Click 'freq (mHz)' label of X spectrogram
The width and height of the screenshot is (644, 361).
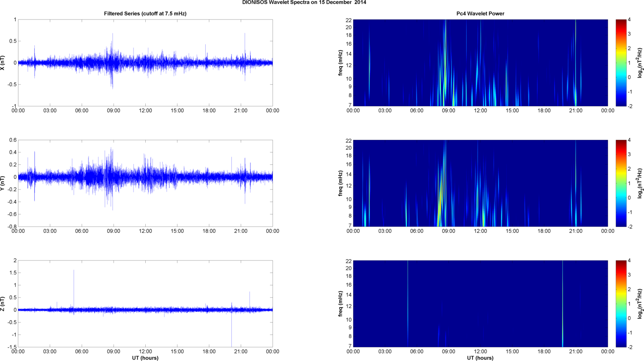click(340, 63)
